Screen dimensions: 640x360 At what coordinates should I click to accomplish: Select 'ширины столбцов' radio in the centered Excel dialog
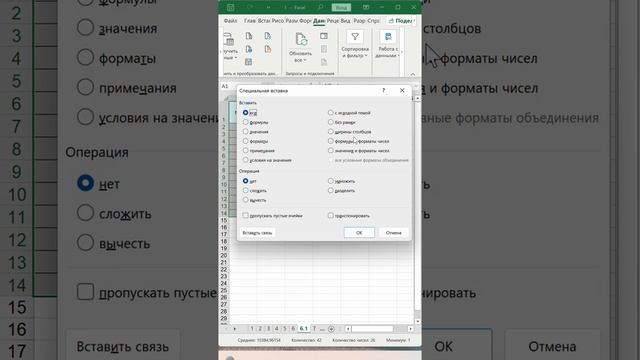tap(331, 131)
